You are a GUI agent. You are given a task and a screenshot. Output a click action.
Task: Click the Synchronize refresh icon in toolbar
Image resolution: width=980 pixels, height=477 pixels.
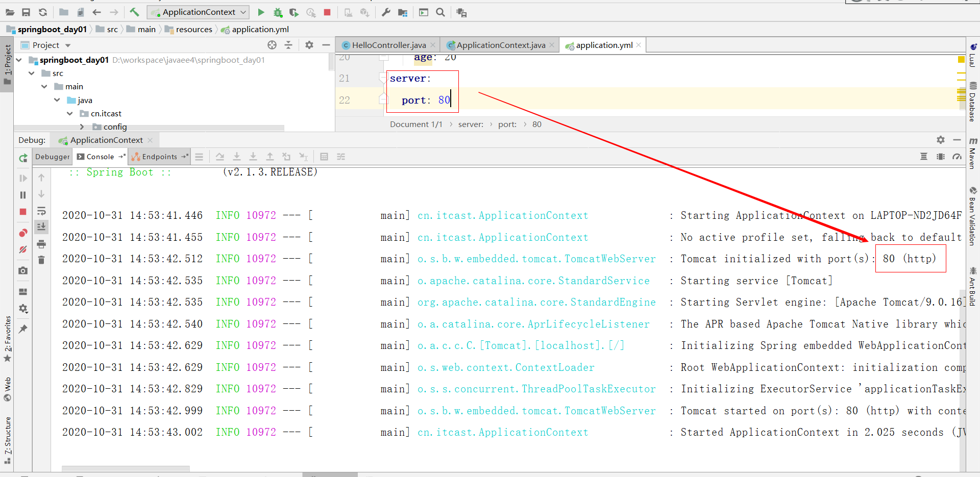43,12
